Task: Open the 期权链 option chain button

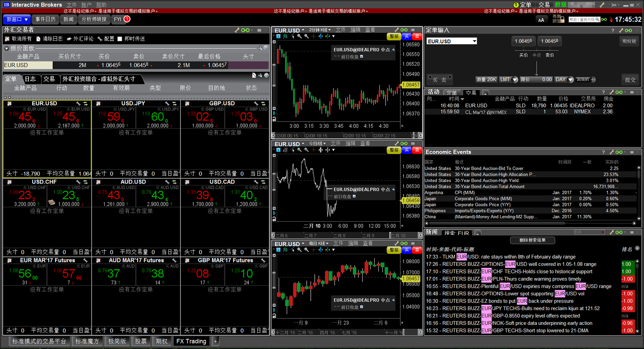Action: tap(629, 41)
